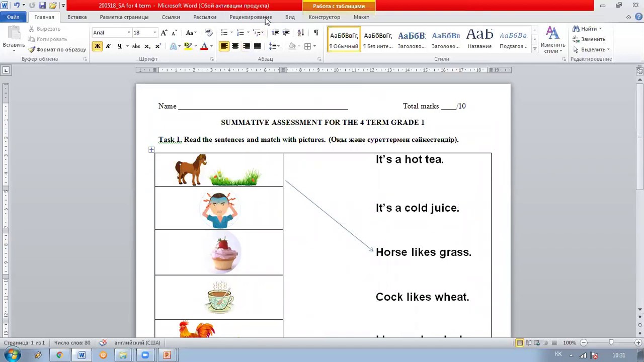This screenshot has height=362, width=644.
Task: Open the Конструктор table tab
Action: pyautogui.click(x=324, y=17)
